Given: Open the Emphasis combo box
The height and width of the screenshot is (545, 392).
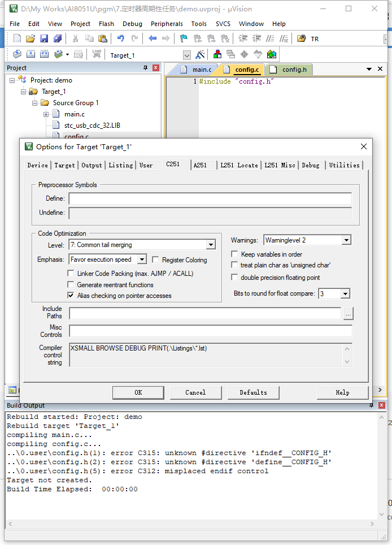Looking at the screenshot, I should point(142,259).
